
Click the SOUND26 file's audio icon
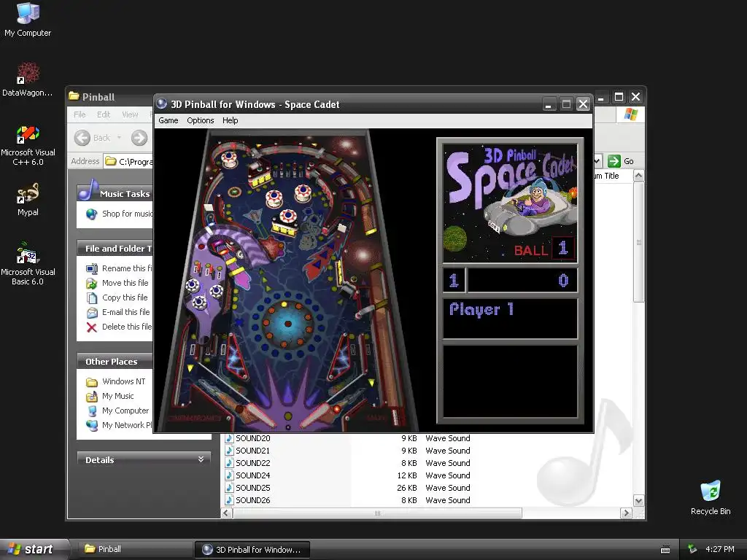click(229, 500)
